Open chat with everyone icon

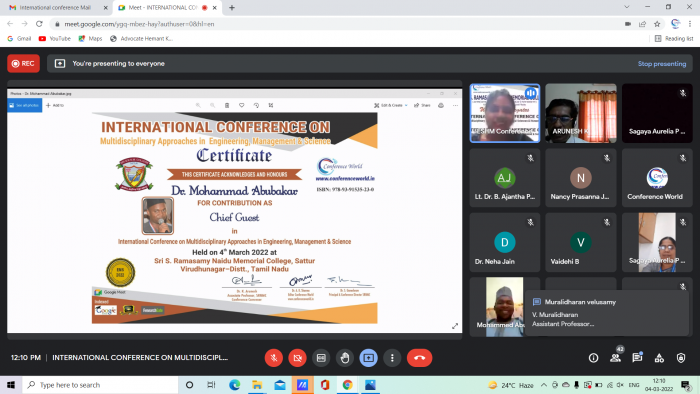pyautogui.click(x=637, y=357)
